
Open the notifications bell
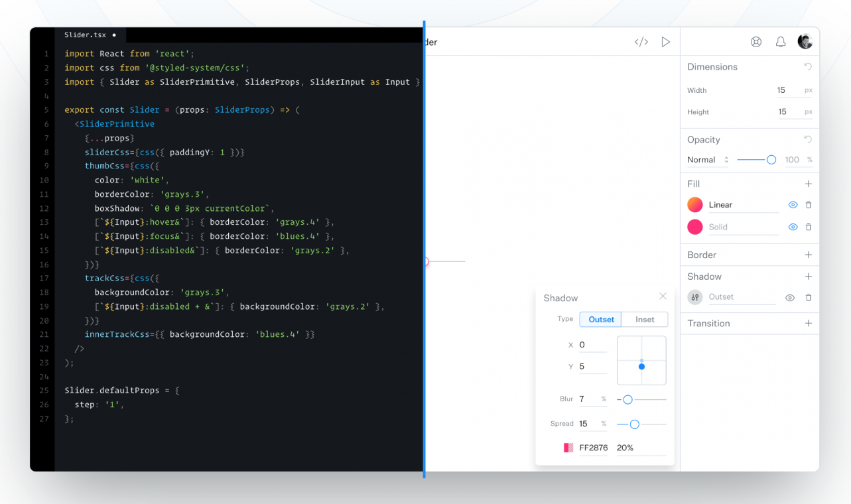click(781, 42)
